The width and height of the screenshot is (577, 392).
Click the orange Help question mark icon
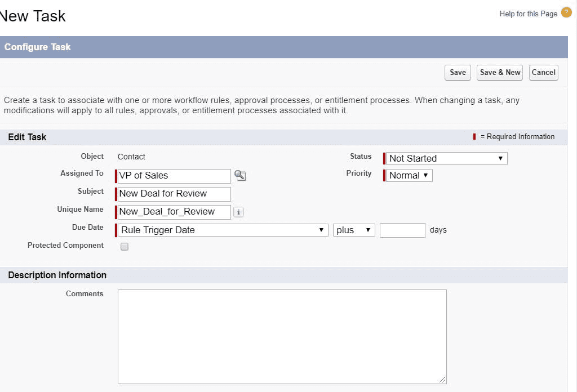pyautogui.click(x=566, y=12)
